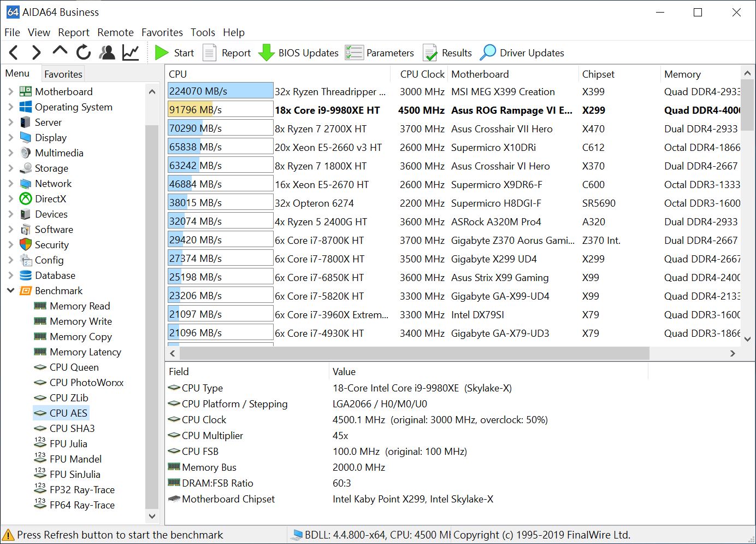Click the Up navigation arrow icon

tap(60, 51)
